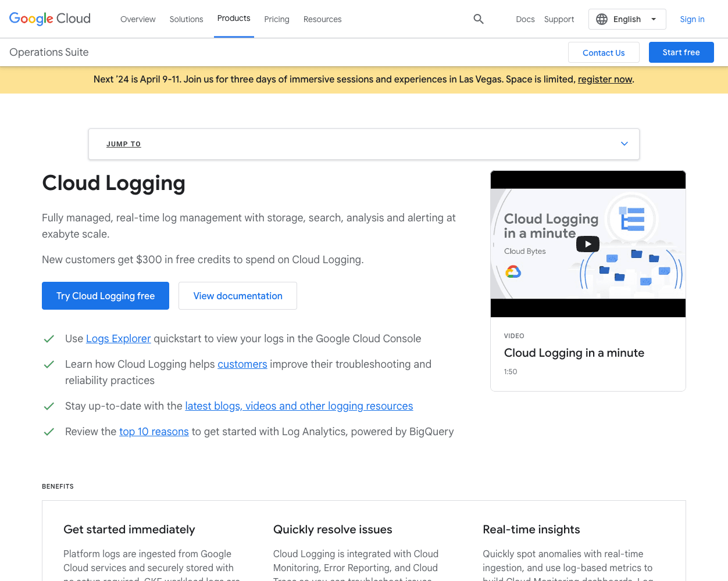The height and width of the screenshot is (581, 728).
Task: Click the Google Cloud logo inside video thumbnail
Action: [x=513, y=271]
